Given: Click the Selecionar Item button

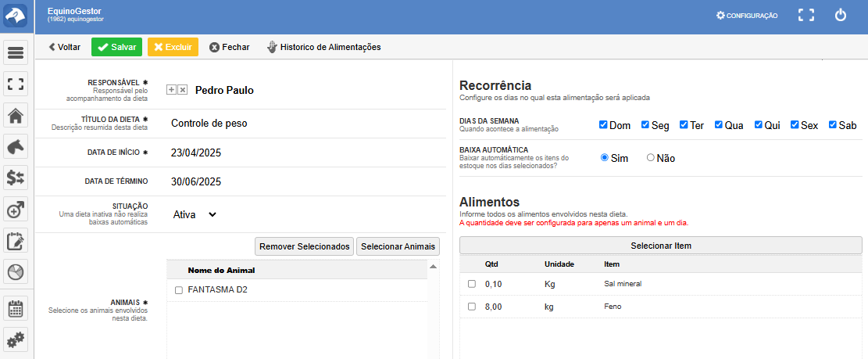Looking at the screenshot, I should click(x=660, y=246).
